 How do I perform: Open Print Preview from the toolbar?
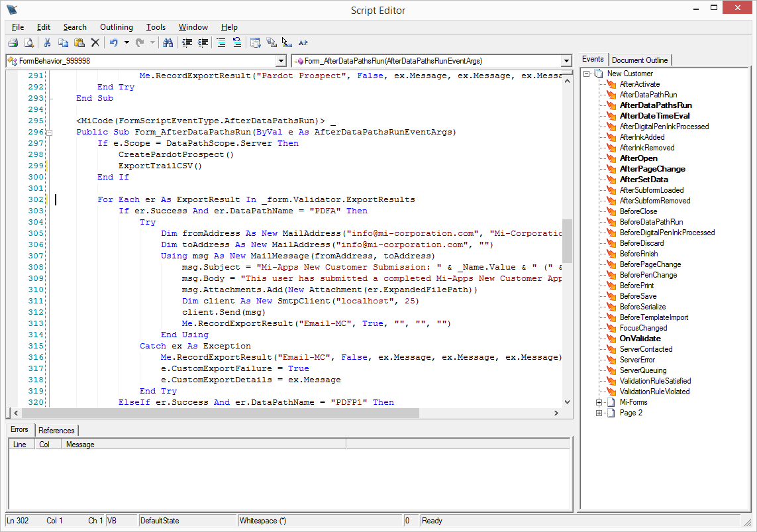[28, 42]
